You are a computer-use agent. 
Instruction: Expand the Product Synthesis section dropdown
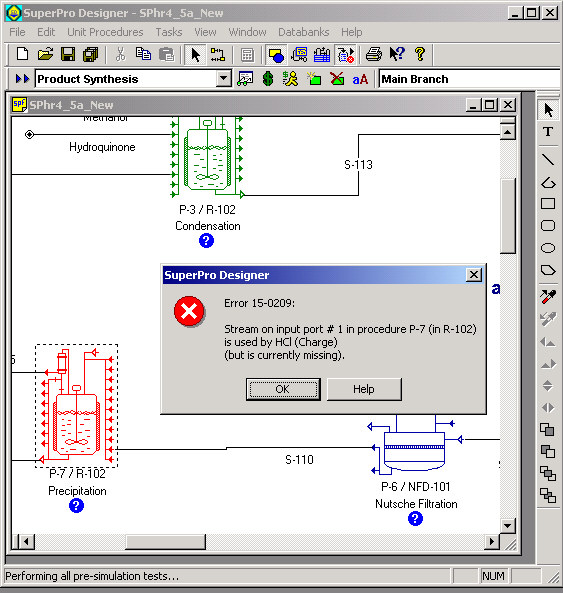point(224,79)
